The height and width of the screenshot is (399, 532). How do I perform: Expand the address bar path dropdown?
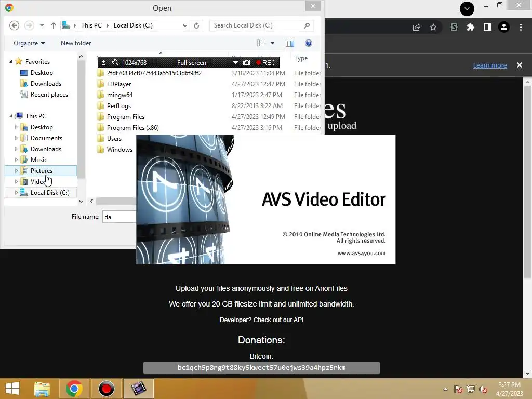pyautogui.click(x=185, y=25)
